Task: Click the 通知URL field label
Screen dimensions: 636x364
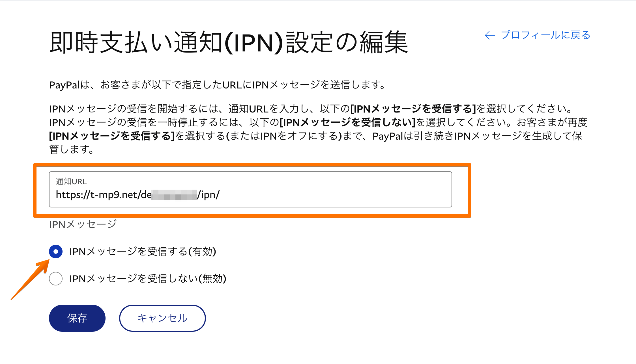Action: [x=71, y=181]
